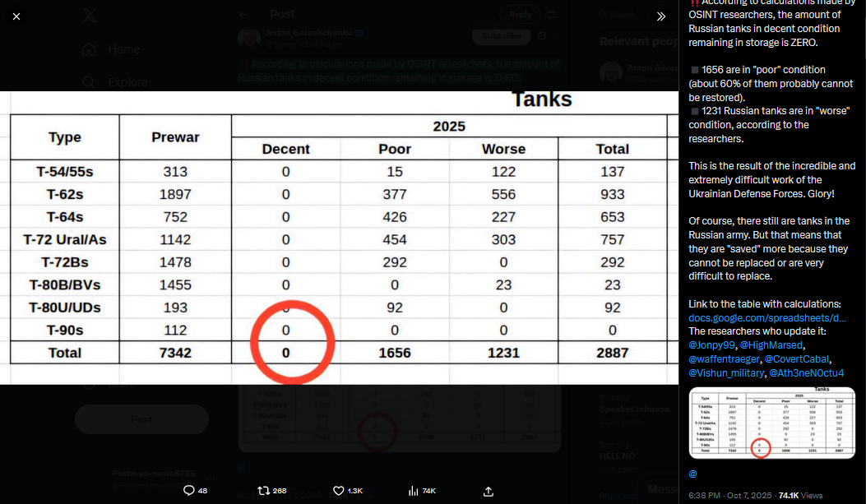Click the 'Poor' column header
866x504 pixels.
click(x=394, y=149)
